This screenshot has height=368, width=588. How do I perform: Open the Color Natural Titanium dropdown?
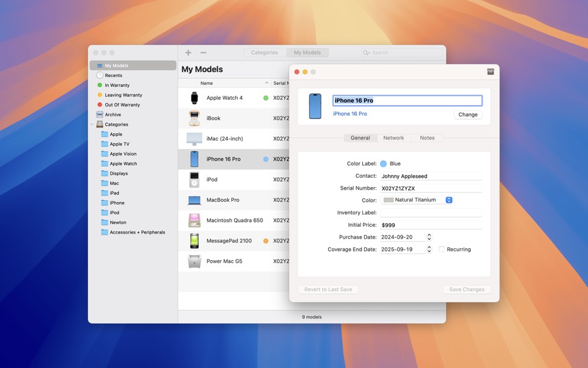[417, 200]
